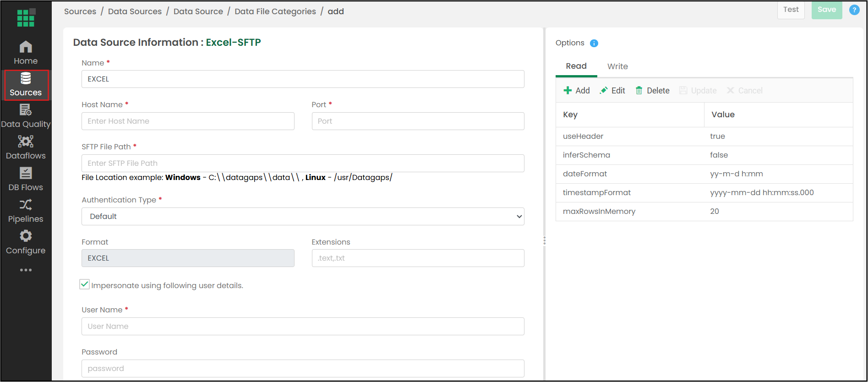
Task: Click the Test button
Action: click(791, 10)
